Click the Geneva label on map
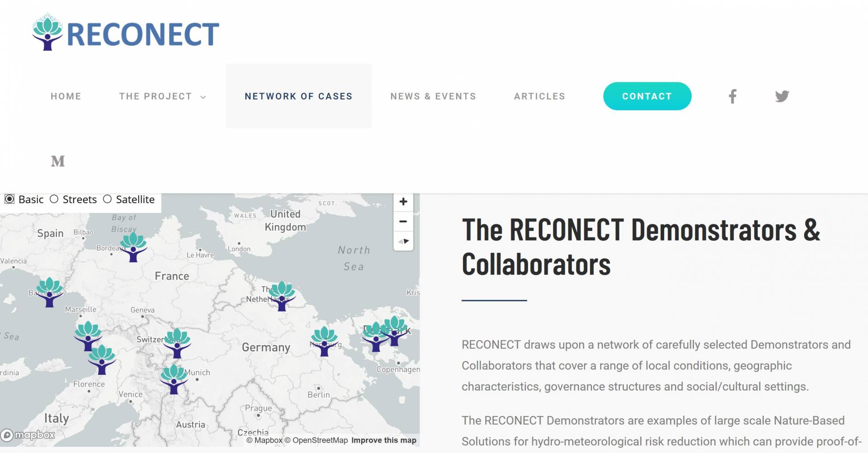The image size is (868, 453). pyautogui.click(x=142, y=310)
